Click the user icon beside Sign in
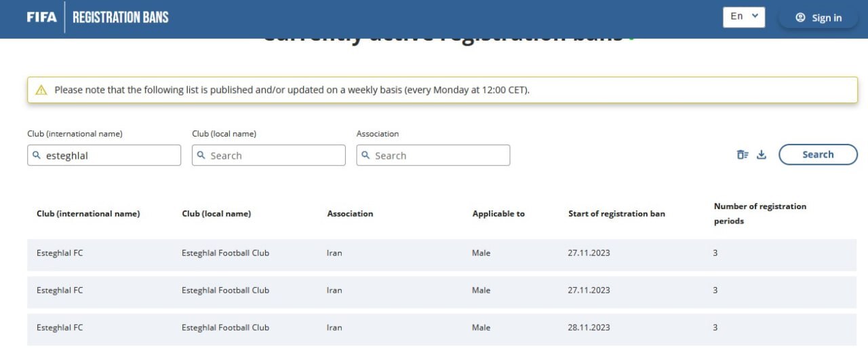The image size is (868, 351). 801,18
